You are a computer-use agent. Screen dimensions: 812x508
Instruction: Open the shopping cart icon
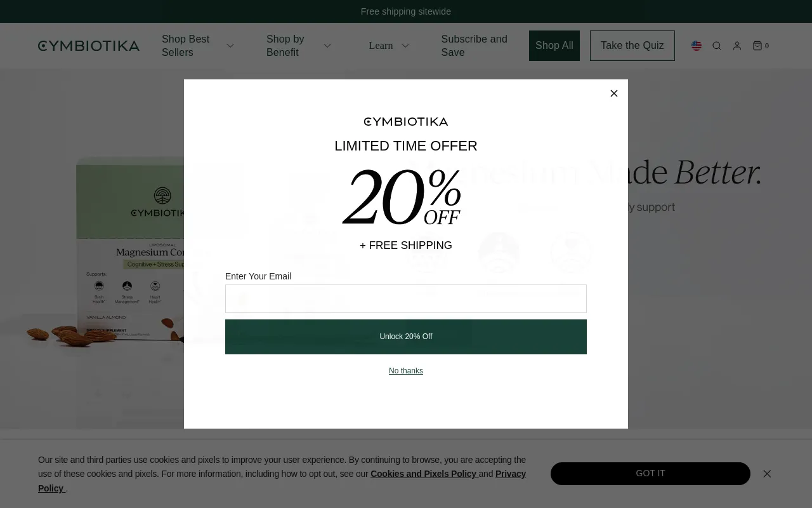(761, 46)
